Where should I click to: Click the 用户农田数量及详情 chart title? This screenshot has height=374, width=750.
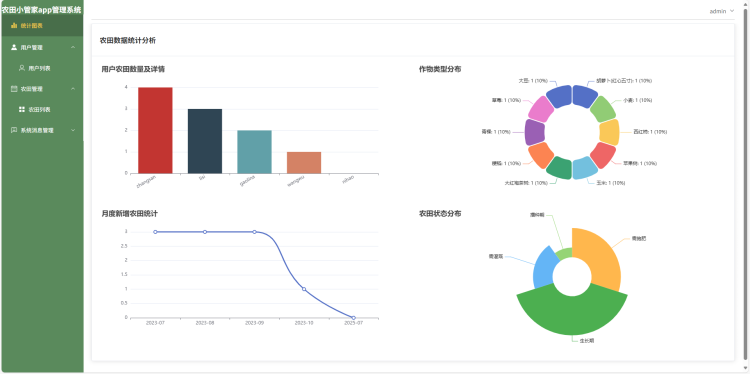[133, 69]
